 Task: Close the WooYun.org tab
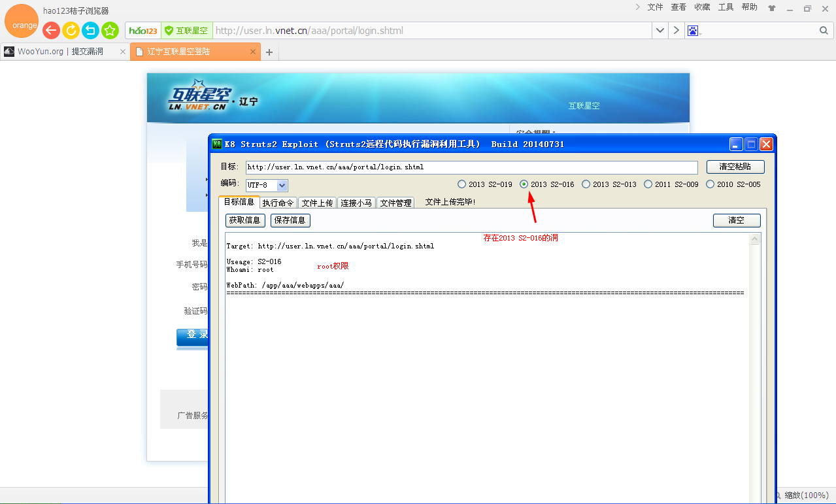tap(122, 52)
